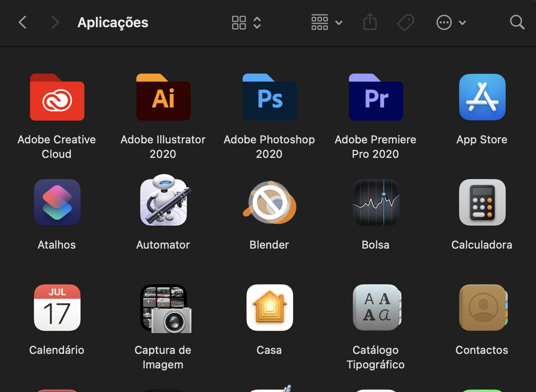The image size is (536, 392).
Task: Select the Adobe Premiere Pro 2020 folder icon
Action: point(376,97)
